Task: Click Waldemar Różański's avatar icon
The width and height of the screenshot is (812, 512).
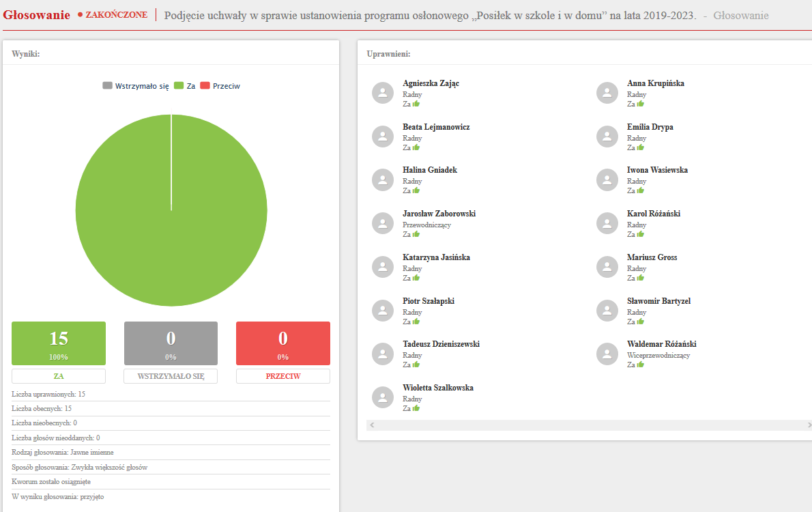Action: (607, 354)
